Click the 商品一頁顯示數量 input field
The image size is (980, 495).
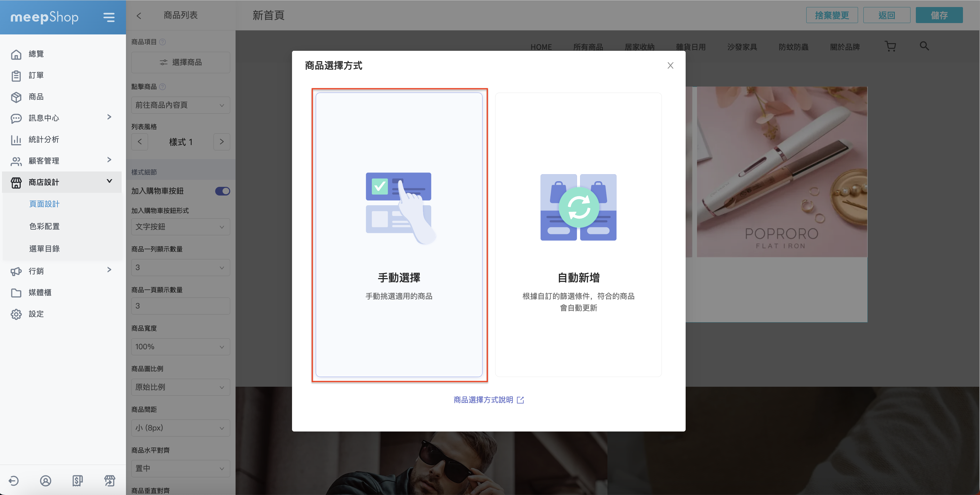[180, 306]
